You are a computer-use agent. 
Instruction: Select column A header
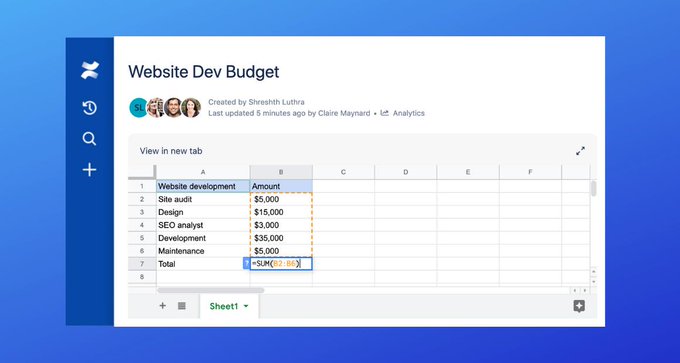(x=203, y=172)
